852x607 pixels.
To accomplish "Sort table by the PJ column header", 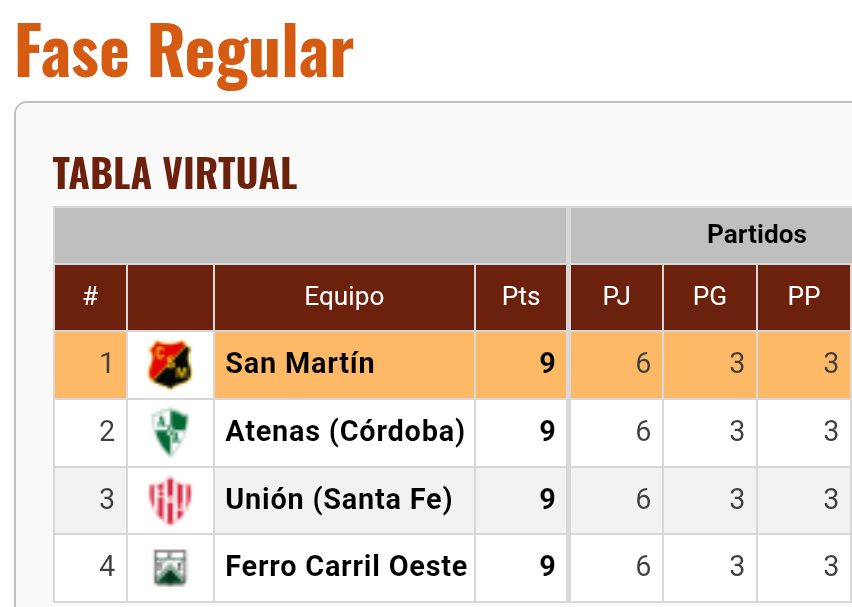I will pyautogui.click(x=616, y=297).
